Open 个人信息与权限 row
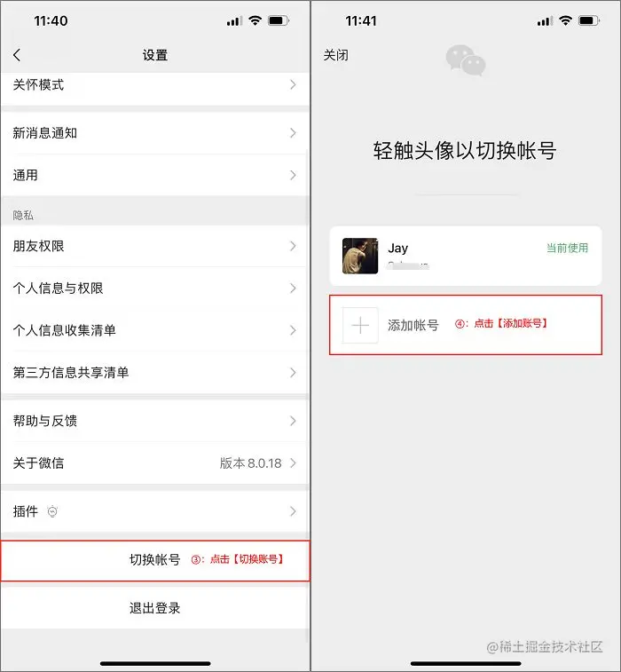Screen dimensions: 621x672 pos(155,288)
